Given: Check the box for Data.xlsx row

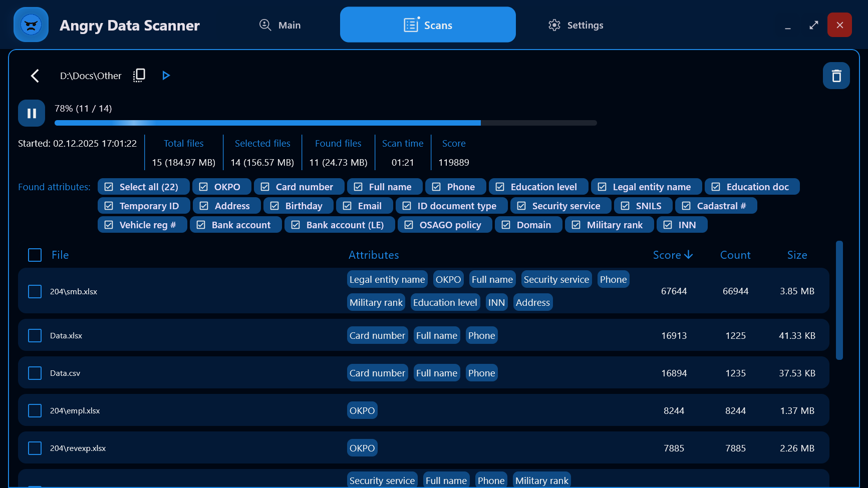Looking at the screenshot, I should click(x=35, y=335).
